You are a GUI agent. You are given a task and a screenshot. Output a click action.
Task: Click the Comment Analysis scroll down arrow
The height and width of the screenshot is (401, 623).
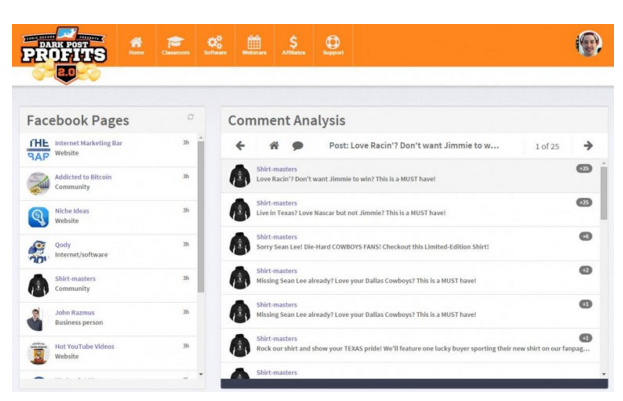tap(604, 374)
